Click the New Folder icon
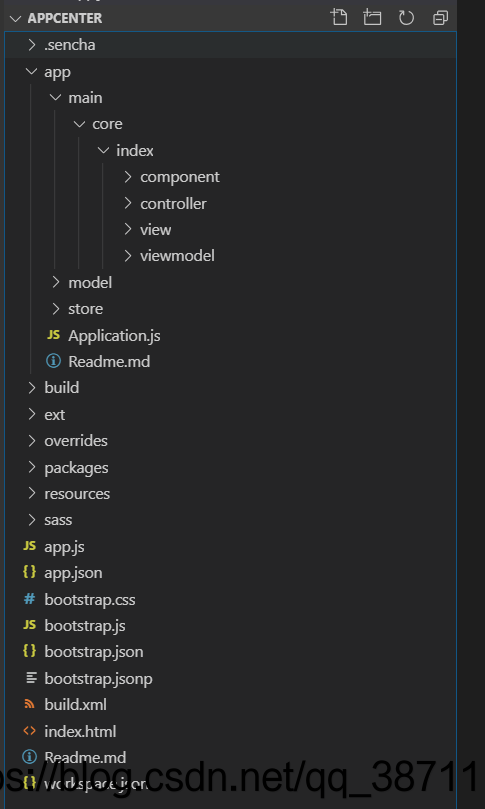Viewport: 485px width, 809px height. tap(372, 18)
